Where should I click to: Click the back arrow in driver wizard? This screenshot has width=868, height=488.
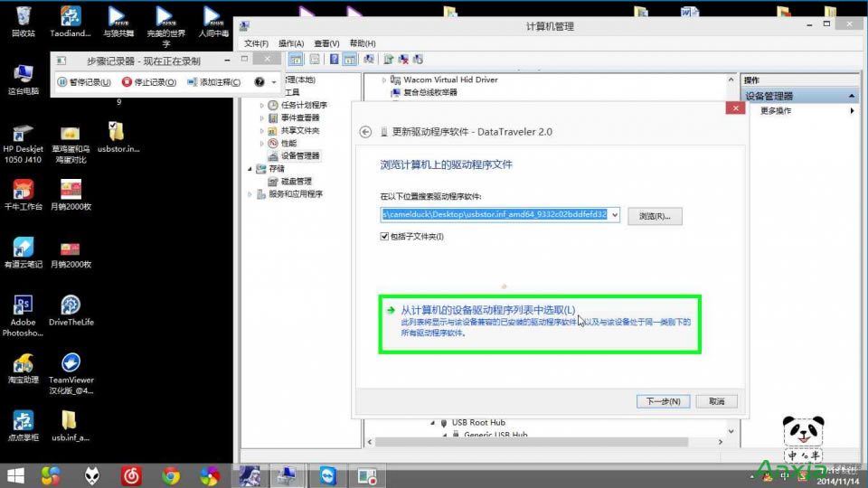365,132
